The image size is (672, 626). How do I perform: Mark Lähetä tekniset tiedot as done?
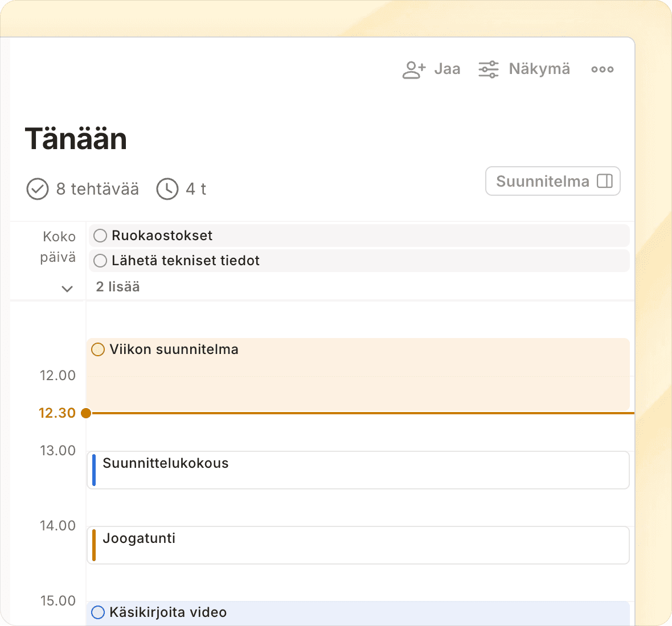pos(100,261)
